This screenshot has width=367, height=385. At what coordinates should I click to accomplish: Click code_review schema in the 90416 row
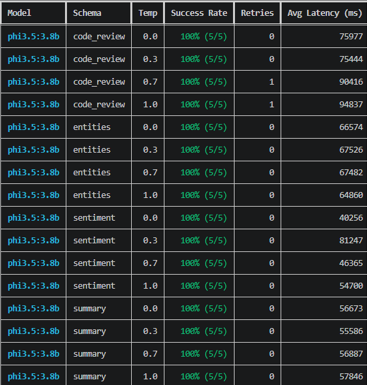(99, 82)
